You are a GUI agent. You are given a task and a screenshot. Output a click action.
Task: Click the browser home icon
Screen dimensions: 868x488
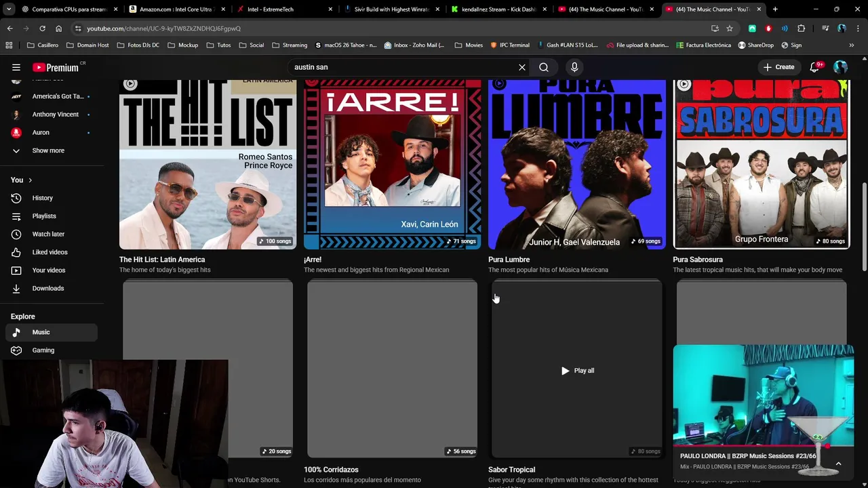point(58,28)
